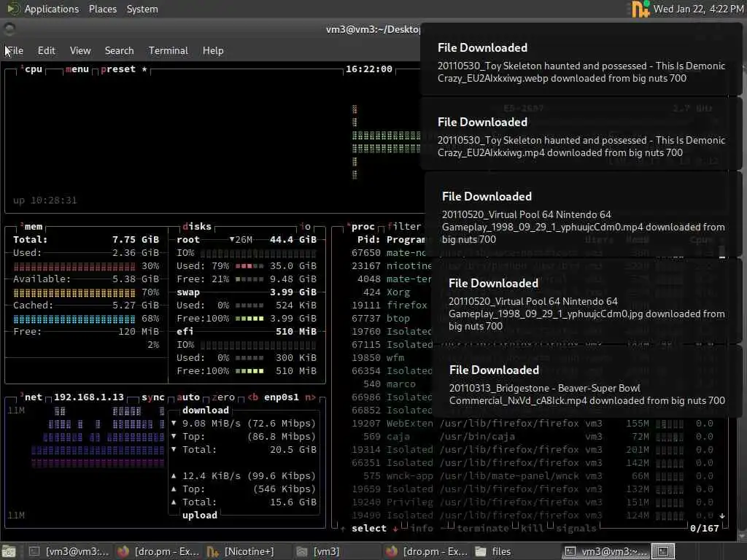Toggle the btop net sync option
The image size is (747, 560).
point(152,397)
